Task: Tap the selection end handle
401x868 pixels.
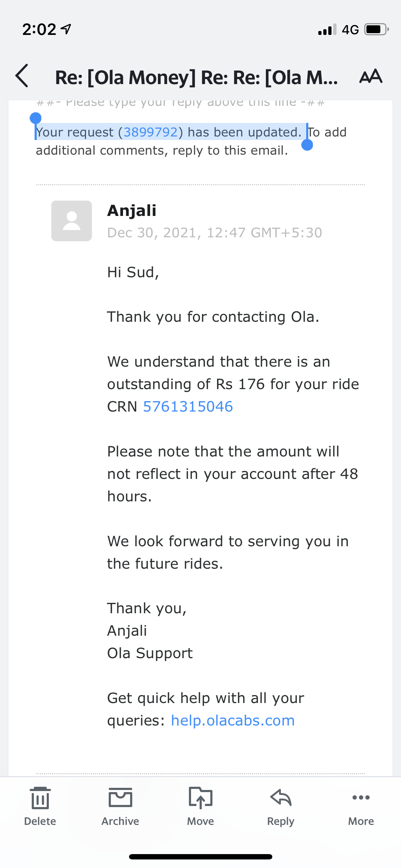Action: coord(307,145)
